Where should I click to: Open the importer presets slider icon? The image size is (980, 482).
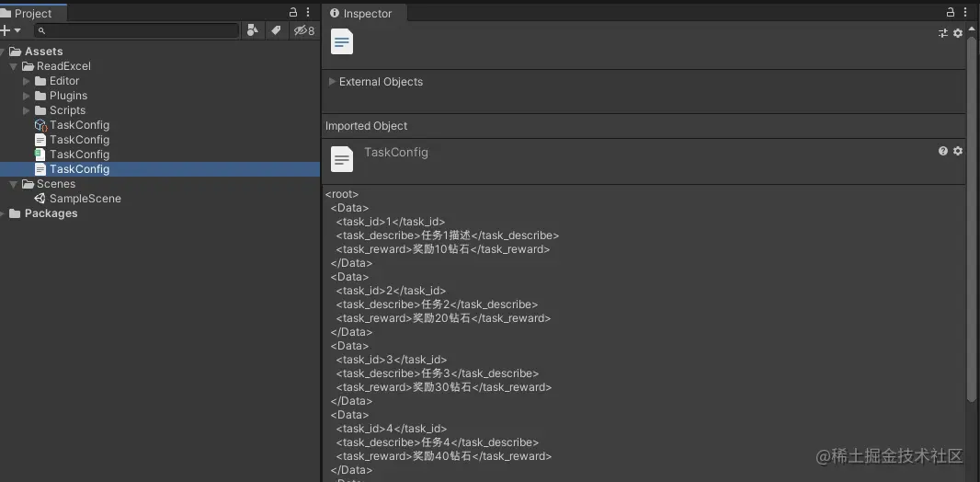(943, 33)
